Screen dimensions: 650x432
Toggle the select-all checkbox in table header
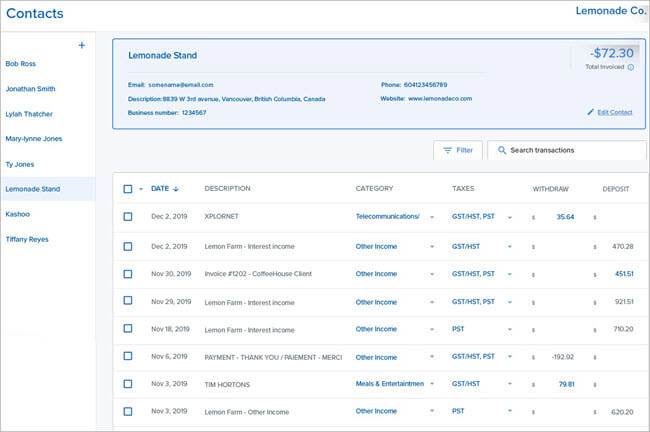tap(127, 188)
